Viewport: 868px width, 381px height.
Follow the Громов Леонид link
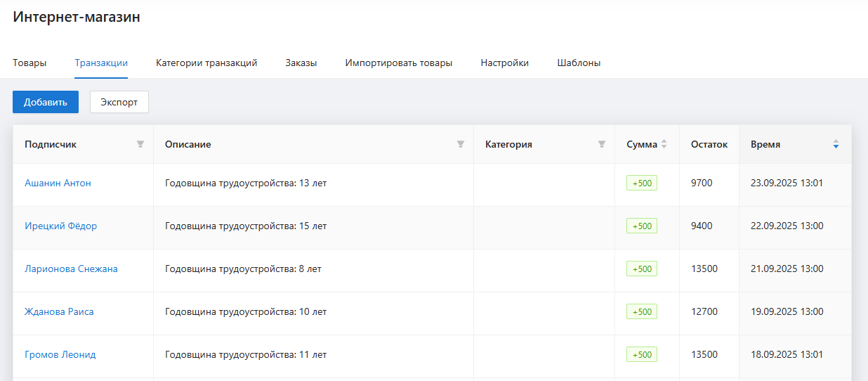[60, 355]
